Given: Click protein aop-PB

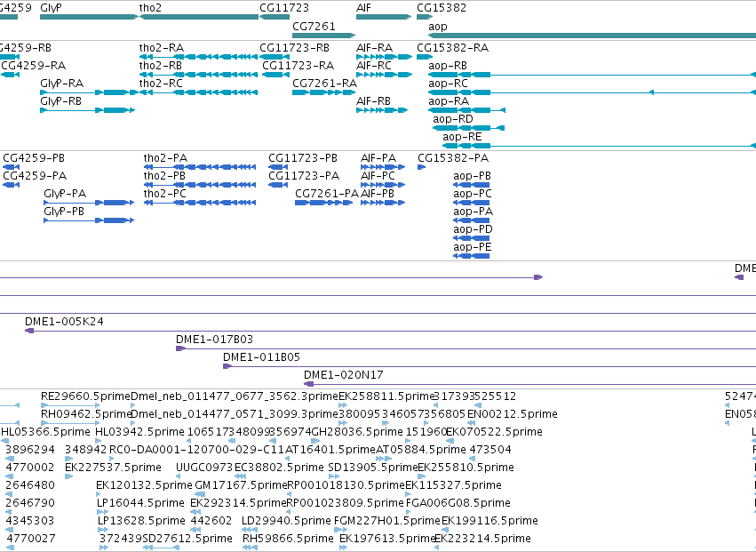Looking at the screenshot, I should tap(472, 185).
